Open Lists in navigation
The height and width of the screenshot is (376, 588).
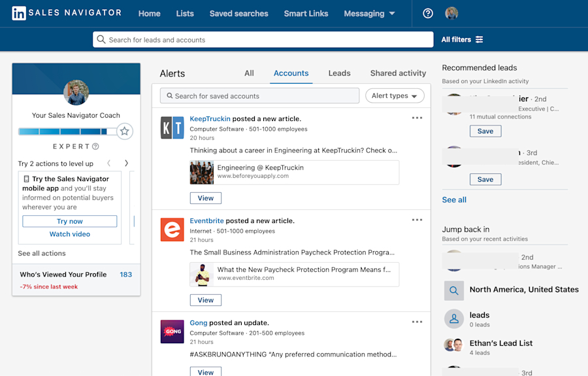pos(185,14)
